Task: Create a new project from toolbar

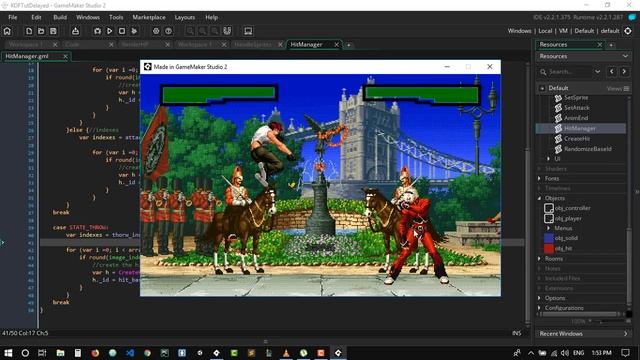Action: pyautogui.click(x=29, y=31)
